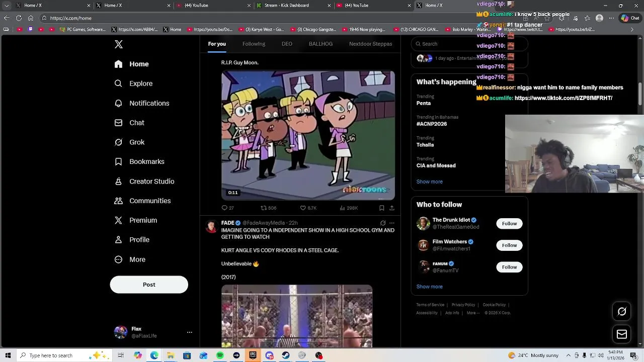Open FADE @FadeAwayMedia profile name
This screenshot has height=362, width=644.
click(x=227, y=223)
